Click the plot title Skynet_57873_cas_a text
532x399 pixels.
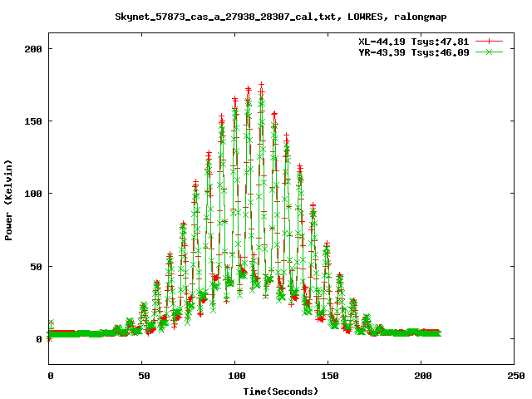[281, 17]
